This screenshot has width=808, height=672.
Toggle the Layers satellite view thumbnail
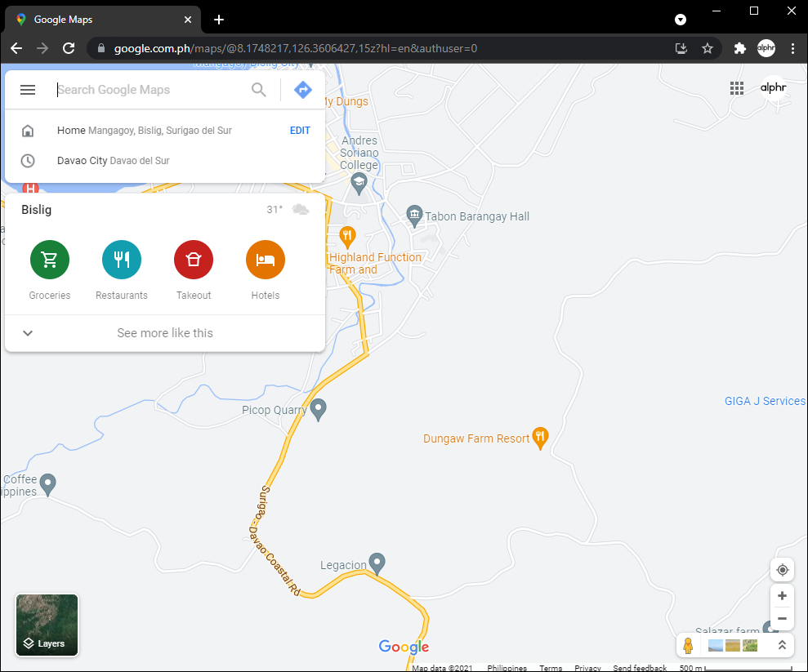(x=47, y=625)
